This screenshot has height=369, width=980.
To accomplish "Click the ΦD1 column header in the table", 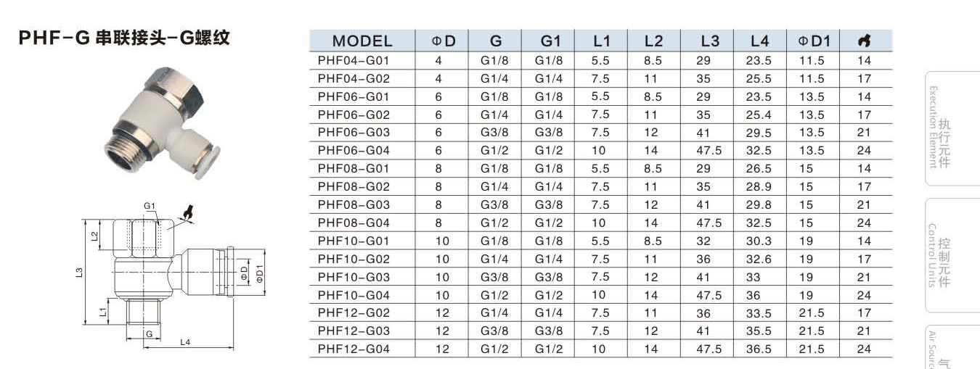I will pyautogui.click(x=813, y=41).
